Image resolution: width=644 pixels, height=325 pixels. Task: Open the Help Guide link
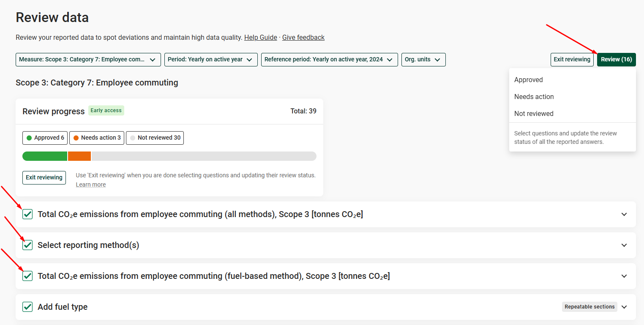coord(261,38)
